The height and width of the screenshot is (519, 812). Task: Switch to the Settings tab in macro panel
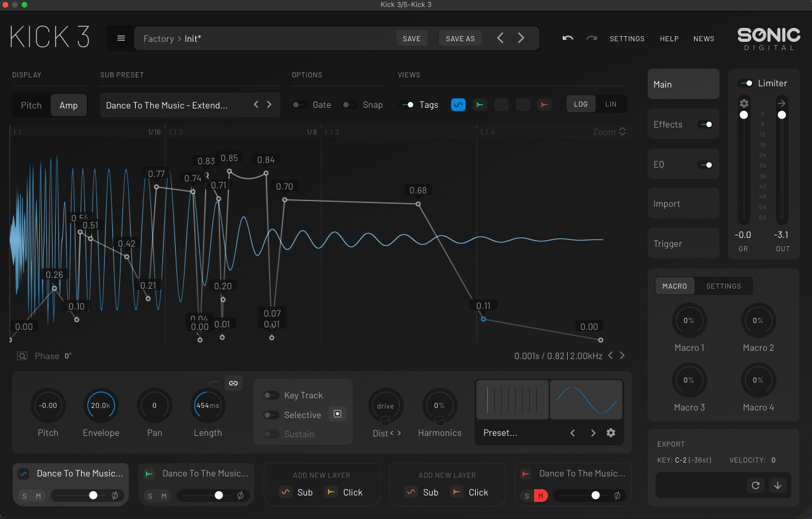pyautogui.click(x=723, y=286)
